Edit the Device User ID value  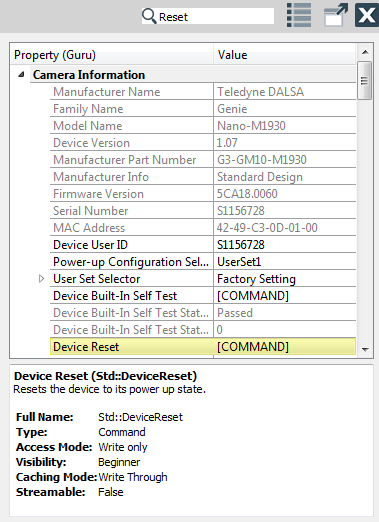pos(285,245)
